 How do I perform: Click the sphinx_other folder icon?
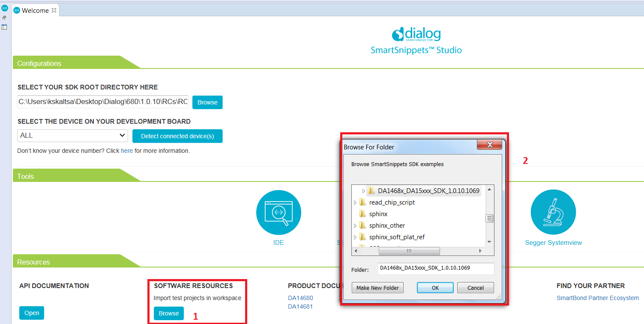[x=362, y=225]
